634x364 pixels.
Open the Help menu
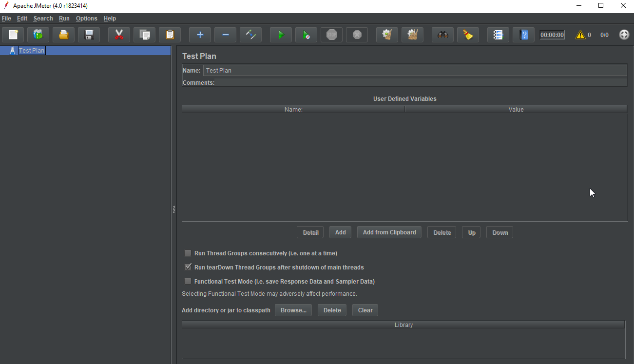click(x=110, y=19)
